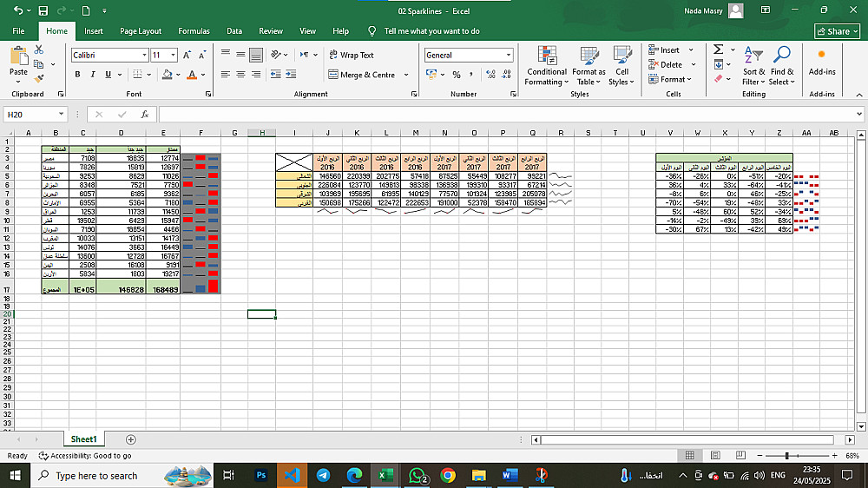Image resolution: width=868 pixels, height=488 pixels.
Task: Apply Percent Style with the % icon
Action: (x=457, y=74)
